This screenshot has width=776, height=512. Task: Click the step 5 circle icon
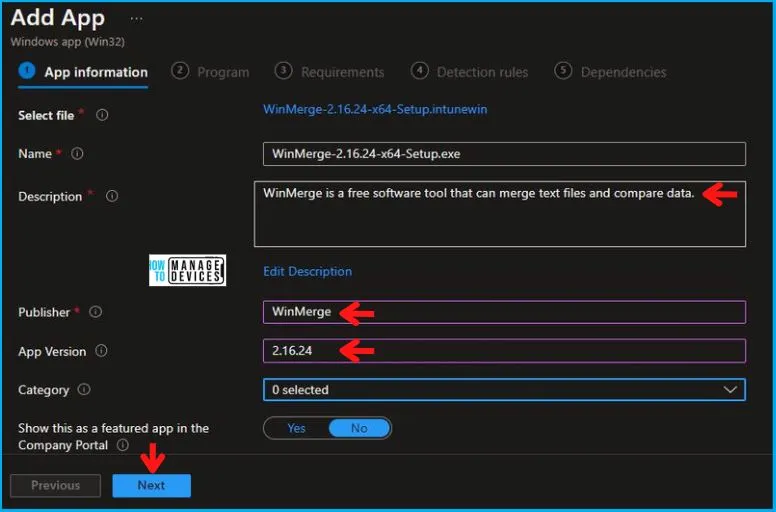click(x=563, y=71)
